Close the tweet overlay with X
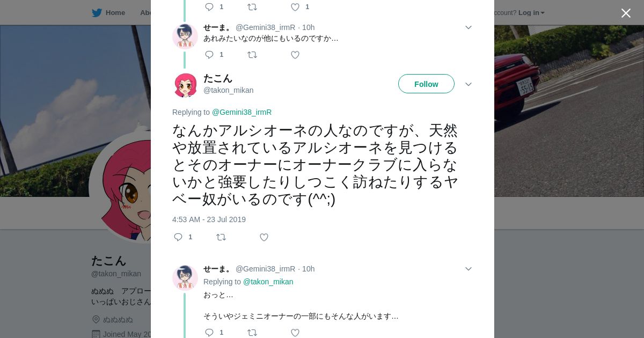The height and width of the screenshot is (338, 644). point(626,13)
